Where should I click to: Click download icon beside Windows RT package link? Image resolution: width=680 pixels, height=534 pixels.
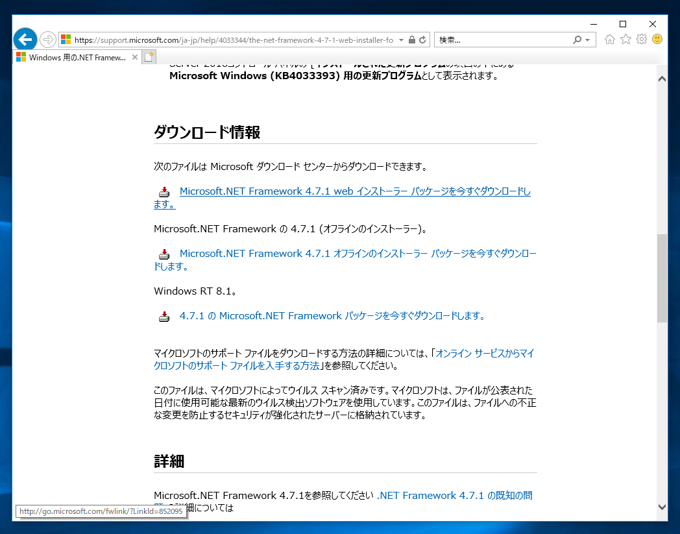coord(164,316)
